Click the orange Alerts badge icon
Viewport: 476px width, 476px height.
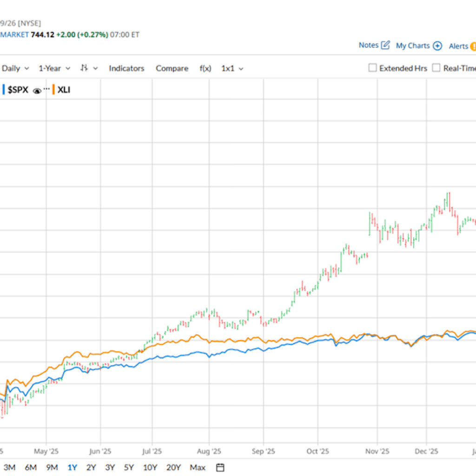tap(473, 46)
